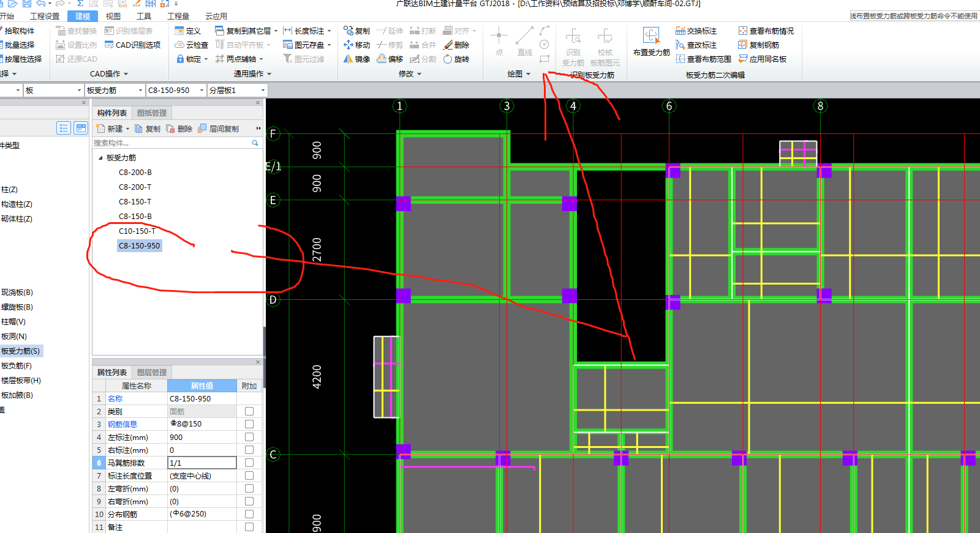
Task: Open the 工程量 ribbon tab
Action: [178, 16]
